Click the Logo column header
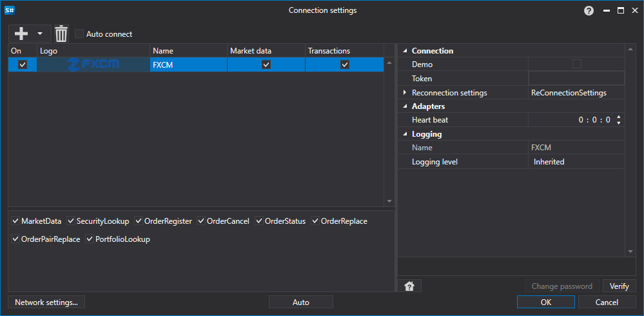The width and height of the screenshot is (644, 316). pos(93,51)
